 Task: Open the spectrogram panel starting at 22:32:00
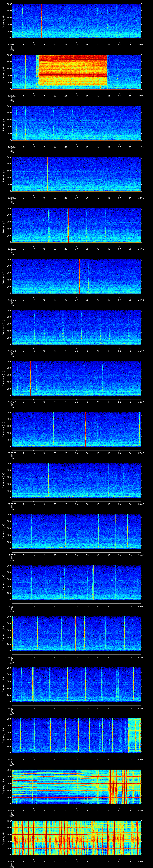click(x=76, y=225)
